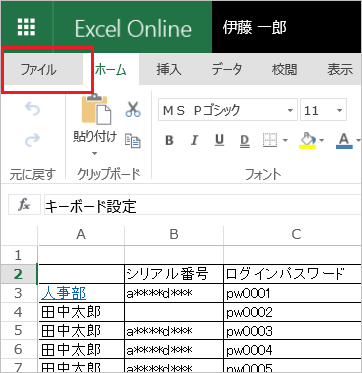Select the ログインパスワード cell
Viewport: 362px width, 373px height.
point(293,274)
